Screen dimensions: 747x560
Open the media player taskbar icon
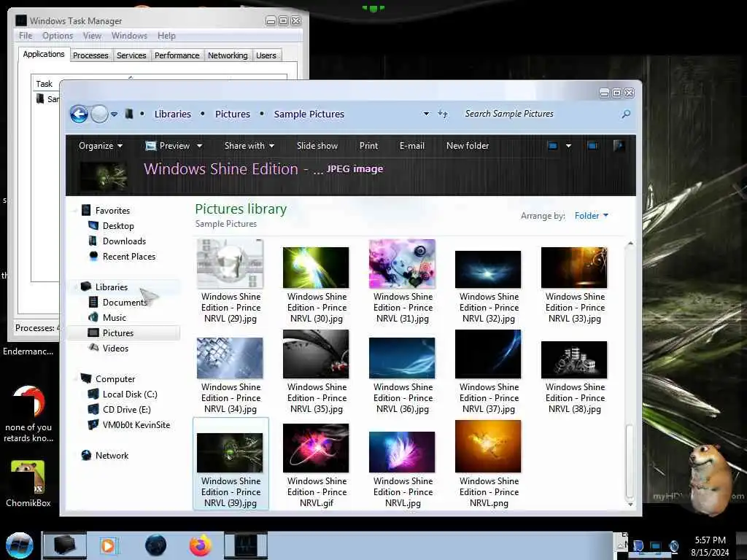click(x=109, y=545)
